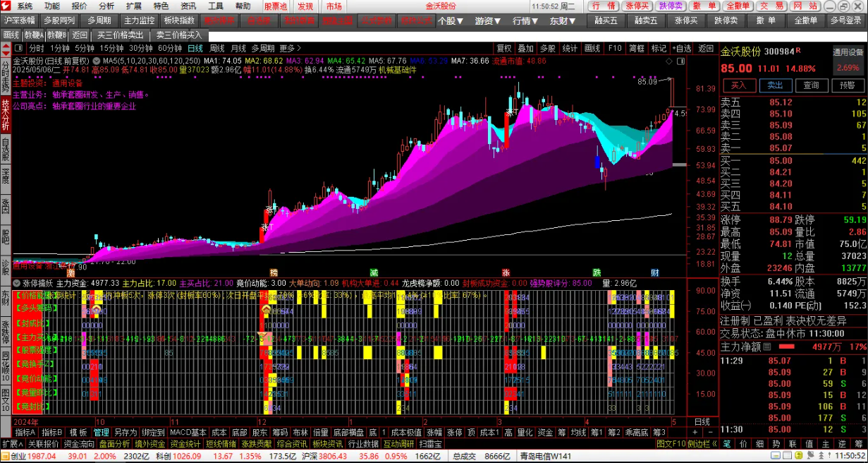Open the 行情 dropdown in the toolbar
868x463 pixels.
tap(525, 20)
